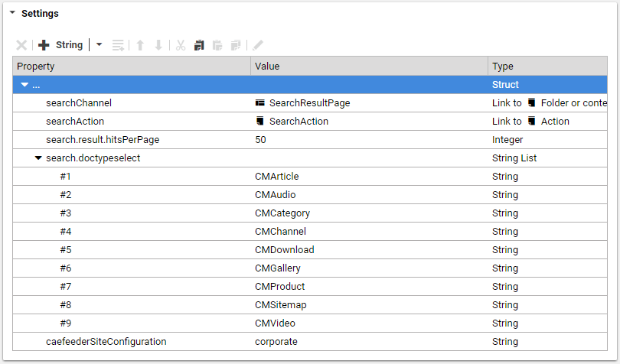Add a new String property

pyautogui.click(x=60, y=45)
